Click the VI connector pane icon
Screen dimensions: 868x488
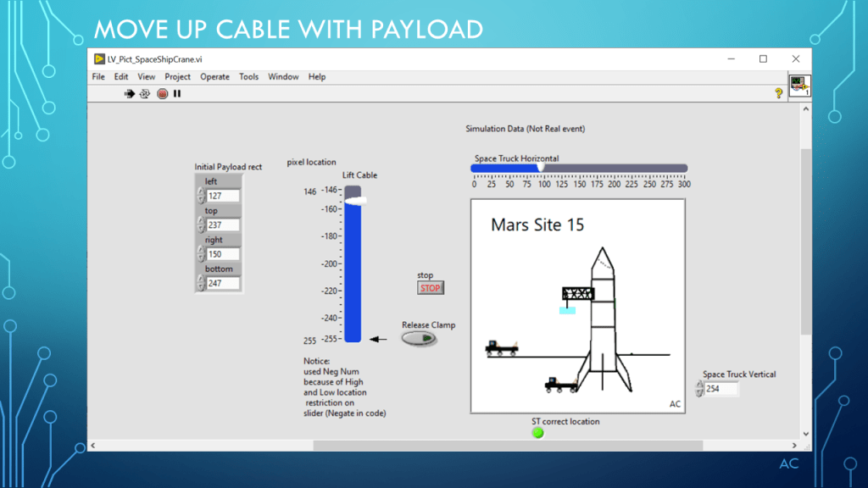(799, 86)
